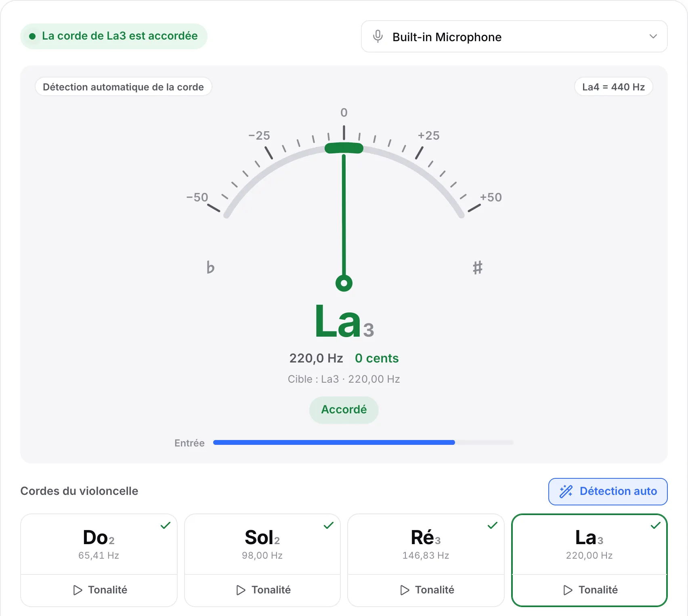Click the green checkmark on the Do2 card
The width and height of the screenshot is (688, 616).
tap(166, 525)
